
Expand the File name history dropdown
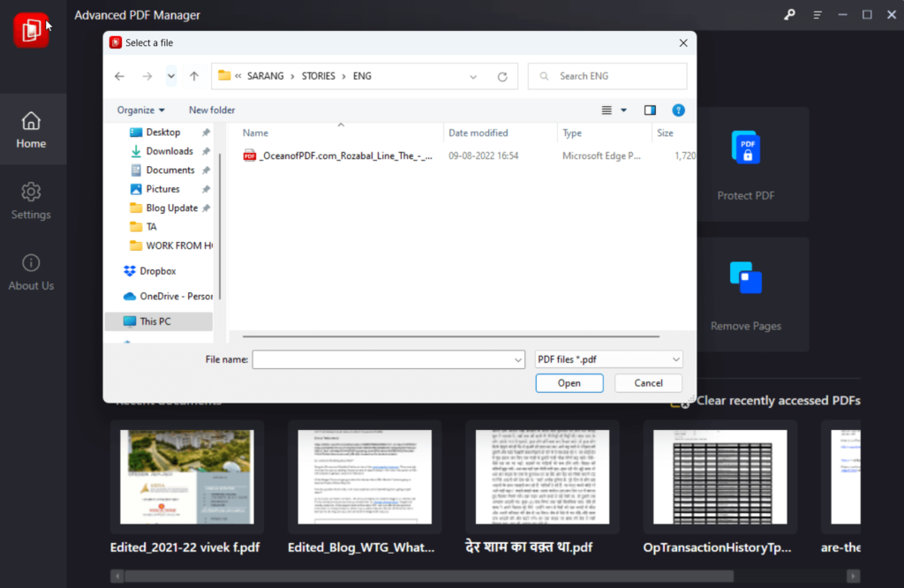coord(517,359)
